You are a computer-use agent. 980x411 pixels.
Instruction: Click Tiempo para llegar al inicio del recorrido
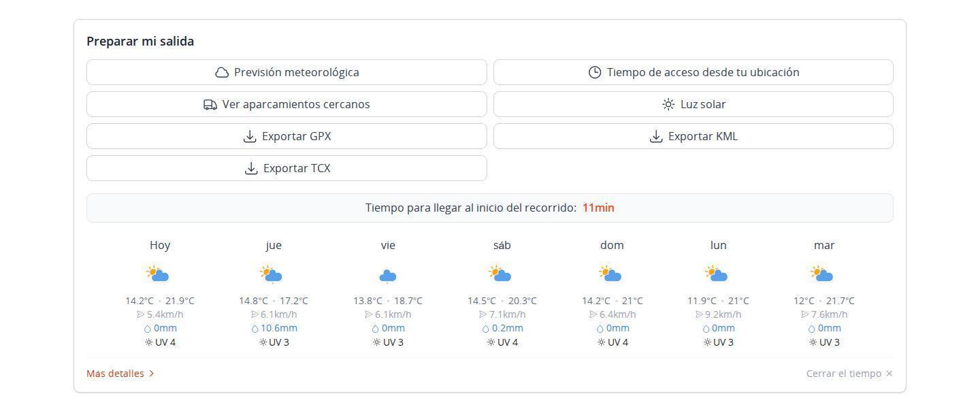[x=471, y=208]
